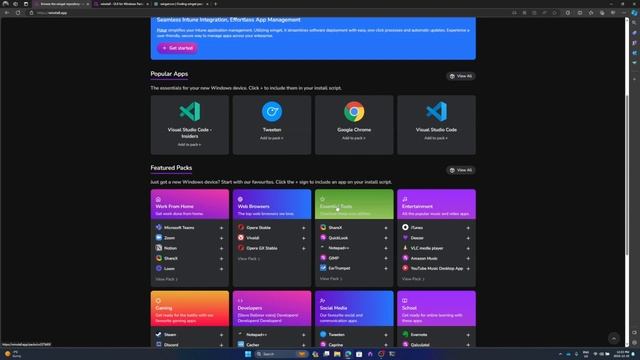
Task: Add Visual Studio Code to pack
Action: point(436,138)
